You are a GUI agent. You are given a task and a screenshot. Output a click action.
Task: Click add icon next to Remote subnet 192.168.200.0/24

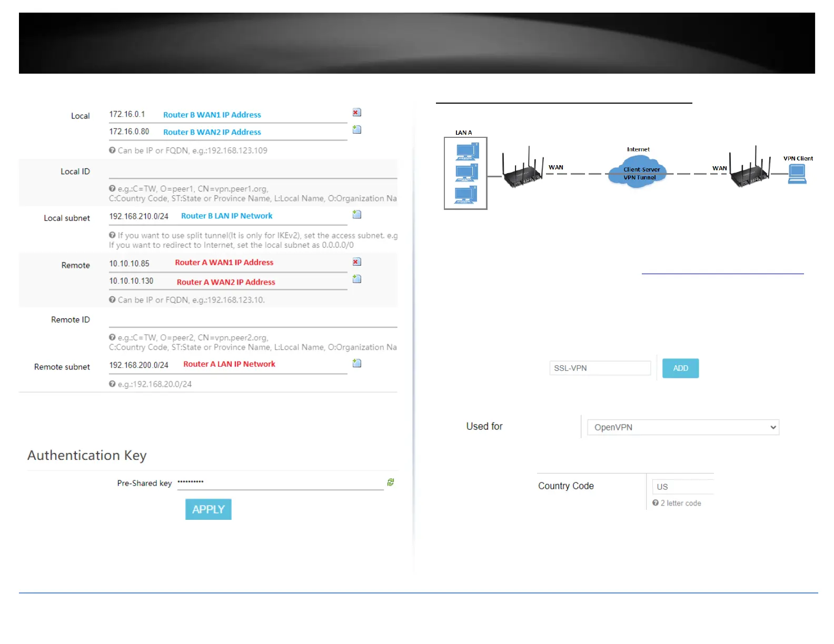[x=356, y=363]
